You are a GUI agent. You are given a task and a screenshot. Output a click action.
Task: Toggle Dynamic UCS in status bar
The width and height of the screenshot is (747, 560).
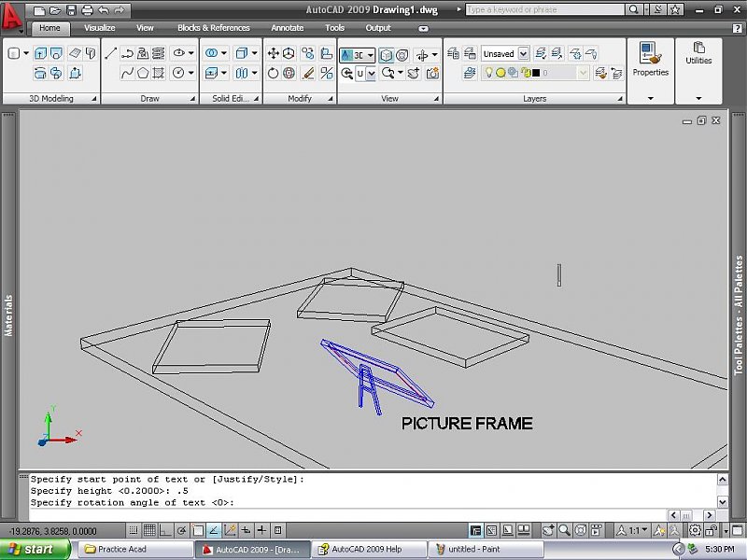[x=230, y=530]
